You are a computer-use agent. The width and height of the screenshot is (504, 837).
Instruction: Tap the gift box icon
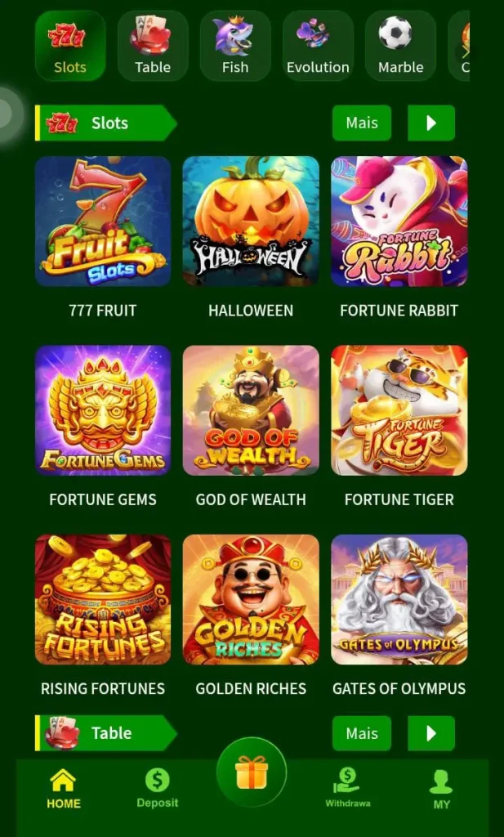[x=252, y=772]
